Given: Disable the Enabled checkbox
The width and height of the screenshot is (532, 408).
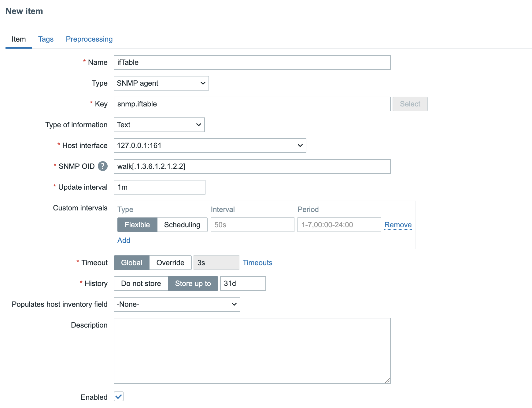Looking at the screenshot, I should click(119, 397).
